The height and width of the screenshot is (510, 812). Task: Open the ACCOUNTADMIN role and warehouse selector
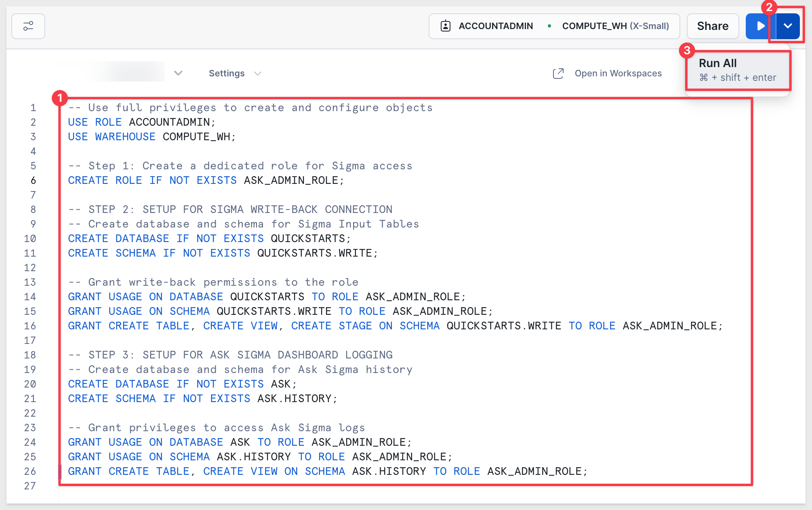[x=554, y=26]
